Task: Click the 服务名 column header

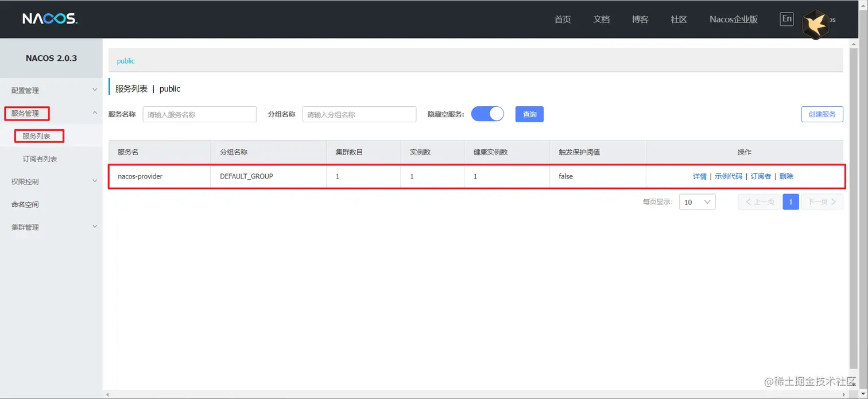Action: click(160, 152)
